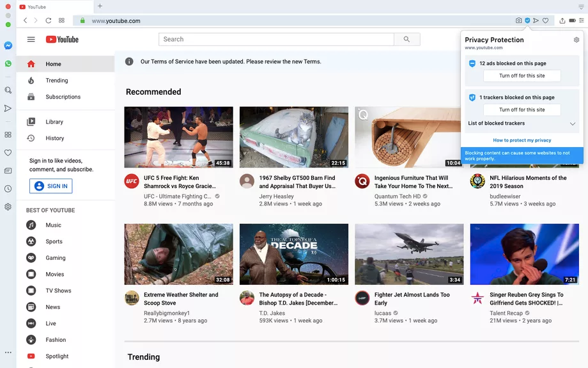Click in the YouTube search field

coord(276,40)
